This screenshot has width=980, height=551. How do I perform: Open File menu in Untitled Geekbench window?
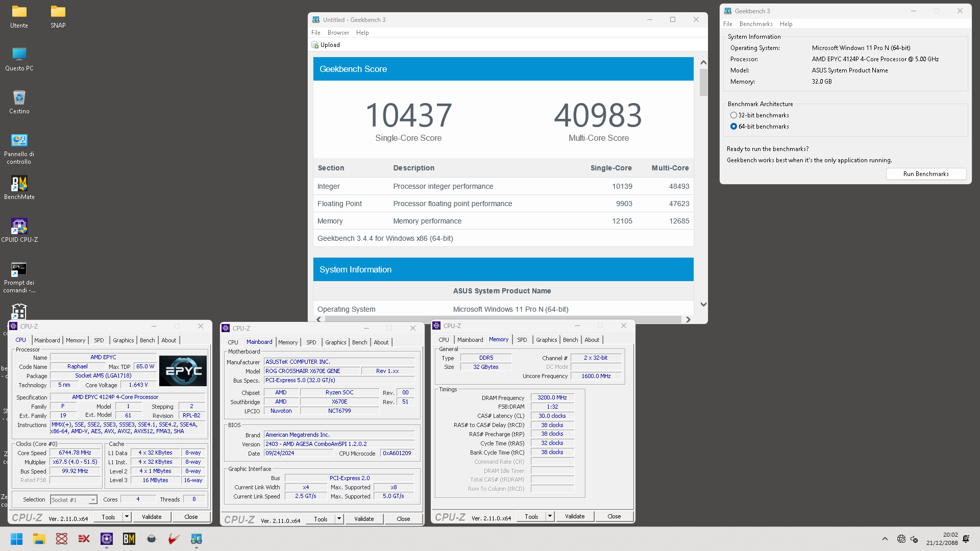point(316,33)
